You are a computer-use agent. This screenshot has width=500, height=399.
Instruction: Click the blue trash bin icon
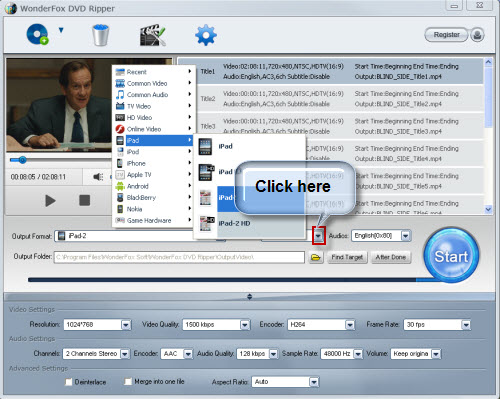click(x=100, y=35)
